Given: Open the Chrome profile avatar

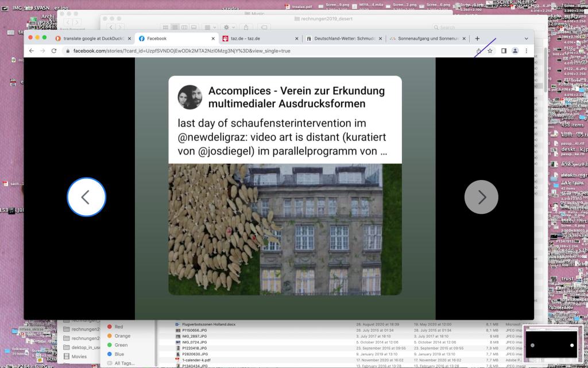Looking at the screenshot, I should pyautogui.click(x=515, y=51).
